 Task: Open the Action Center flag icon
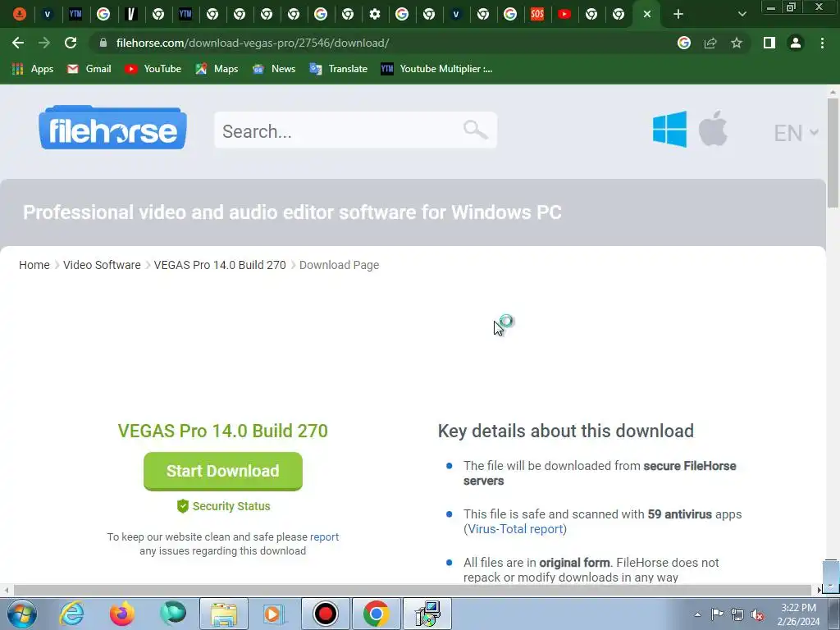point(717,614)
